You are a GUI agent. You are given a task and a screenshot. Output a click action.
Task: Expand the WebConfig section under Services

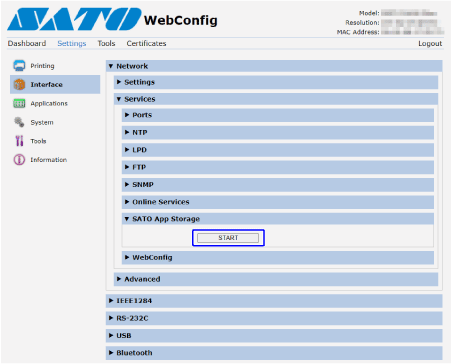[x=278, y=257]
